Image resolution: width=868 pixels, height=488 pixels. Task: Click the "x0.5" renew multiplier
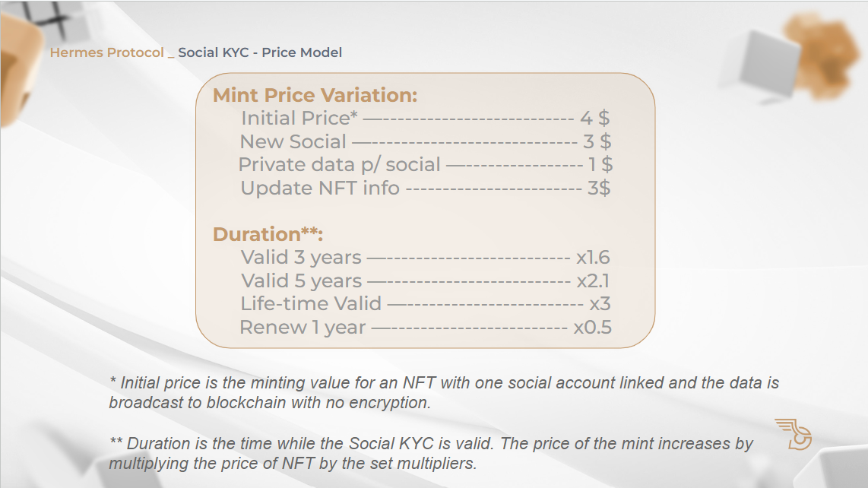(x=592, y=328)
